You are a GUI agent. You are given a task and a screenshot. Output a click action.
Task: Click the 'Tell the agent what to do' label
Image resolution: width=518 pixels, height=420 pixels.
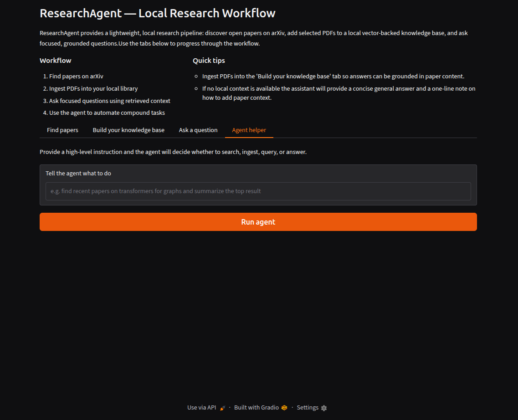[x=78, y=174]
